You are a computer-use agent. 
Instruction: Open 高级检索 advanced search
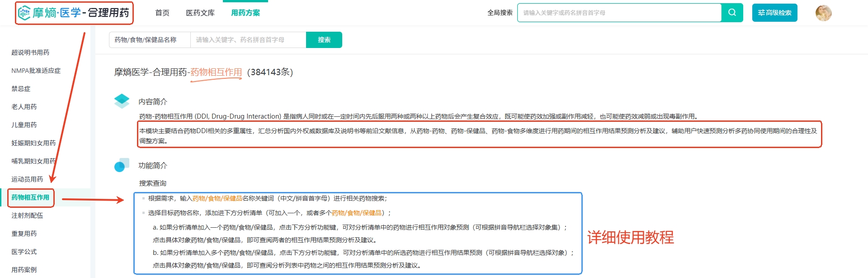pos(774,13)
